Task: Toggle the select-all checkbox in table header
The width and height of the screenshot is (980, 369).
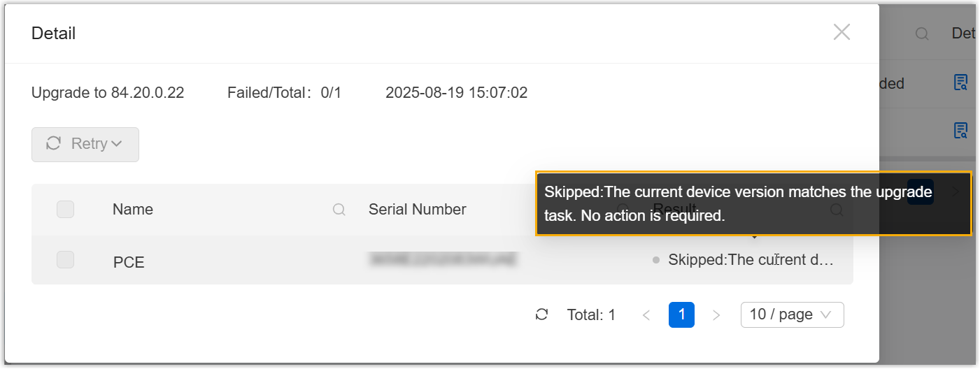Action: (x=65, y=209)
